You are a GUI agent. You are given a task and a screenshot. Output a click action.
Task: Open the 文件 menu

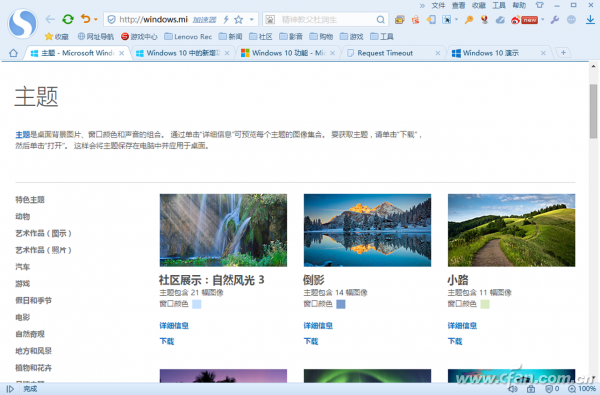(x=438, y=5)
